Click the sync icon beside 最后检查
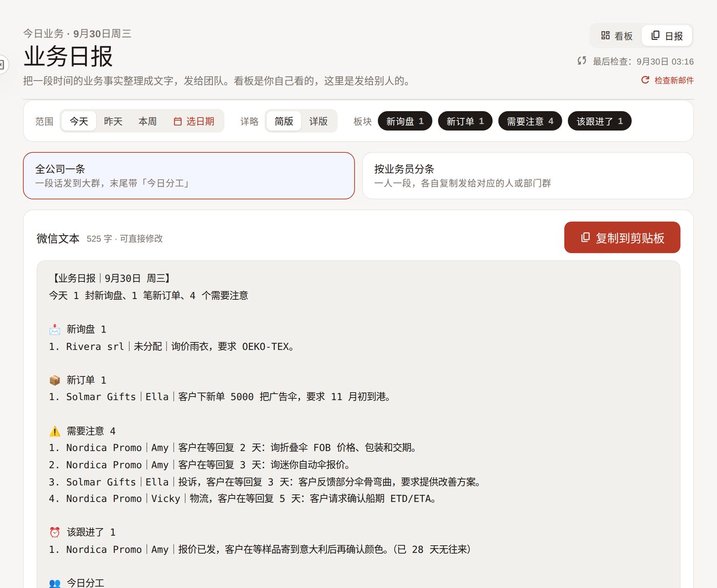 tap(582, 61)
